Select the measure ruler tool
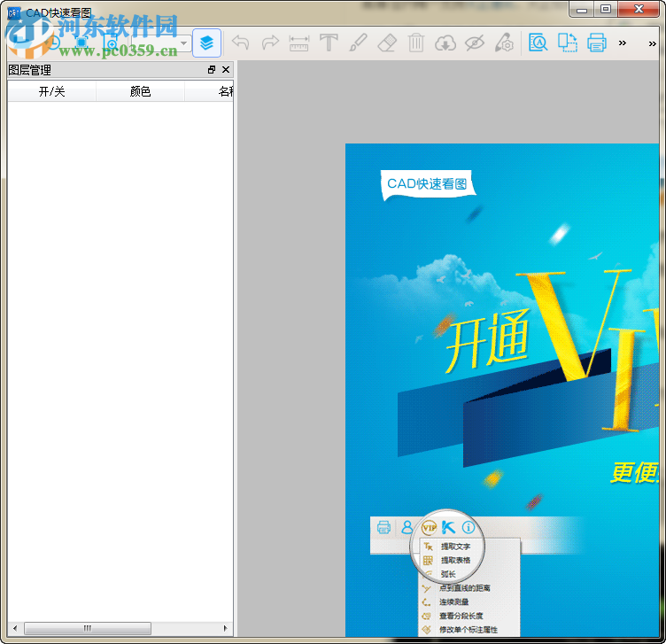 [299, 43]
